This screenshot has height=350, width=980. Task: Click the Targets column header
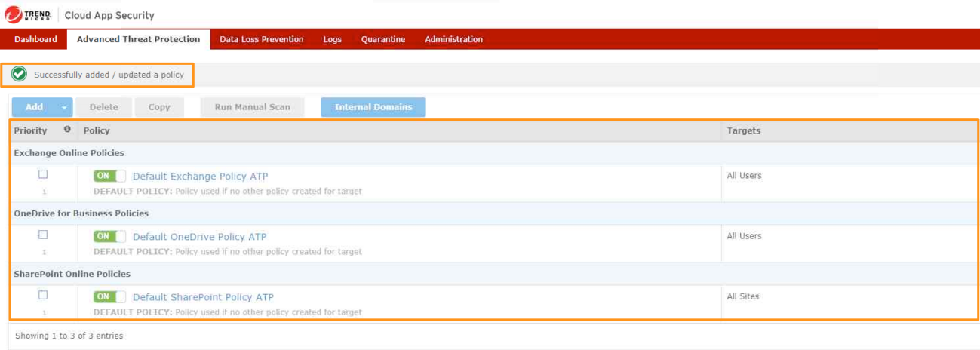(x=744, y=130)
